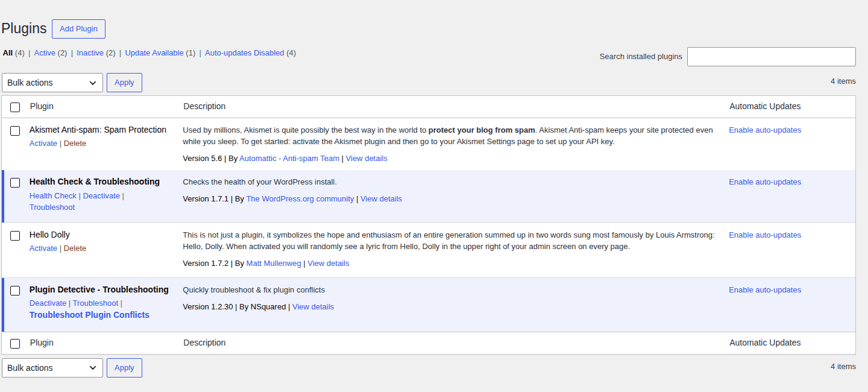Open the Health Check action link
Screen dimensions: 868x392
(x=53, y=196)
